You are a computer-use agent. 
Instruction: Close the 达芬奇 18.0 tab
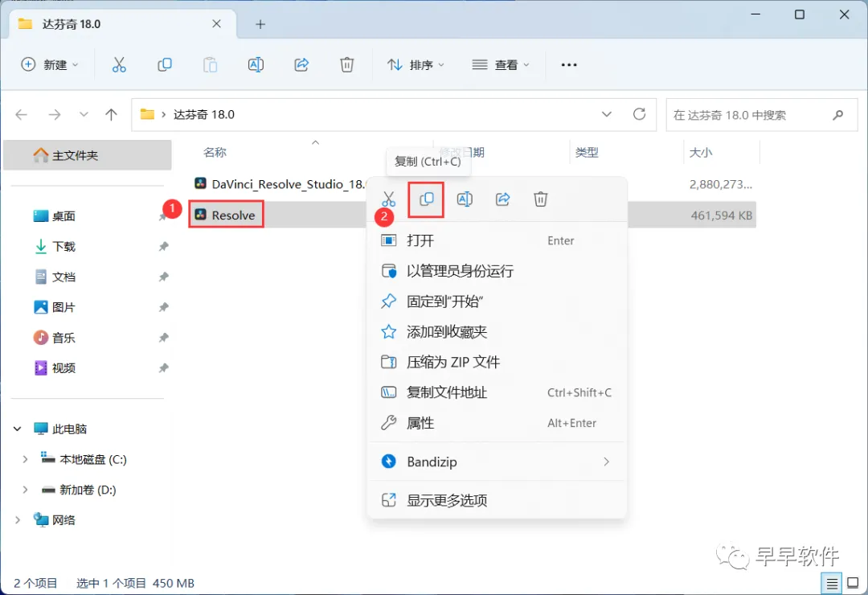(216, 24)
